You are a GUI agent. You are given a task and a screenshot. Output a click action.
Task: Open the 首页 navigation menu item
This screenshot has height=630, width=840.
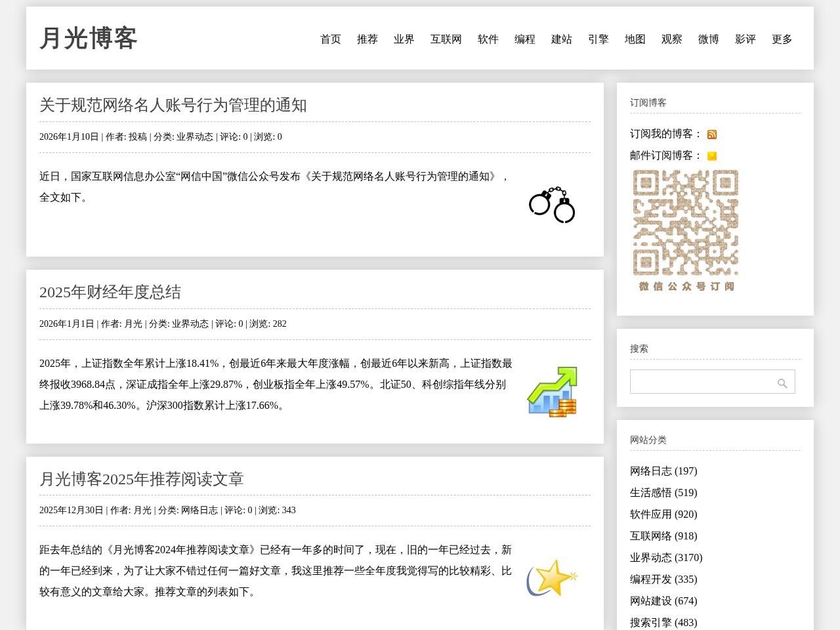click(331, 39)
